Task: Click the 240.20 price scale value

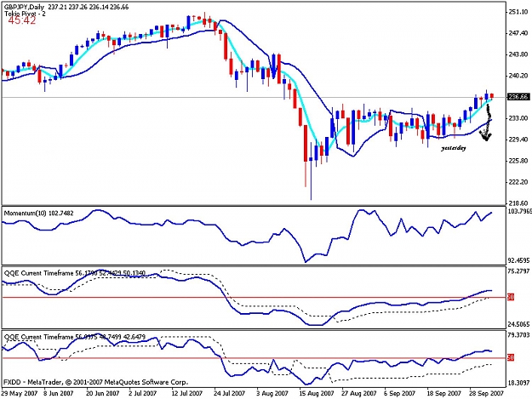Action: pos(518,76)
